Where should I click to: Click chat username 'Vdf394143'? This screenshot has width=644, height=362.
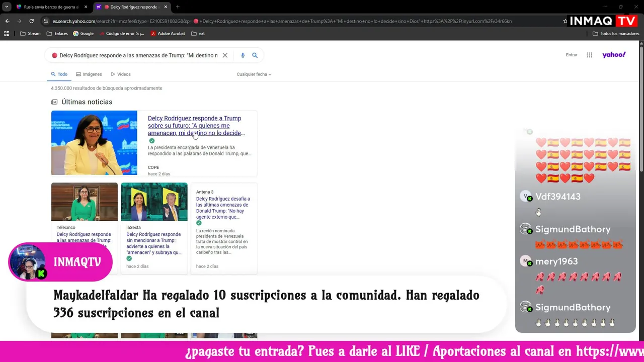click(x=558, y=197)
